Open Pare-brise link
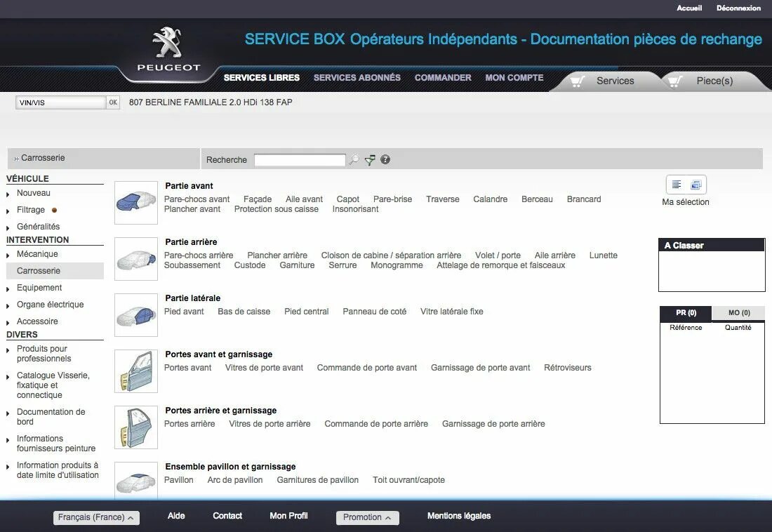 [392, 199]
